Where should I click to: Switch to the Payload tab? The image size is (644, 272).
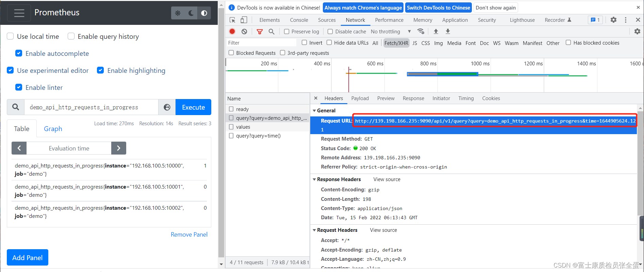point(360,98)
